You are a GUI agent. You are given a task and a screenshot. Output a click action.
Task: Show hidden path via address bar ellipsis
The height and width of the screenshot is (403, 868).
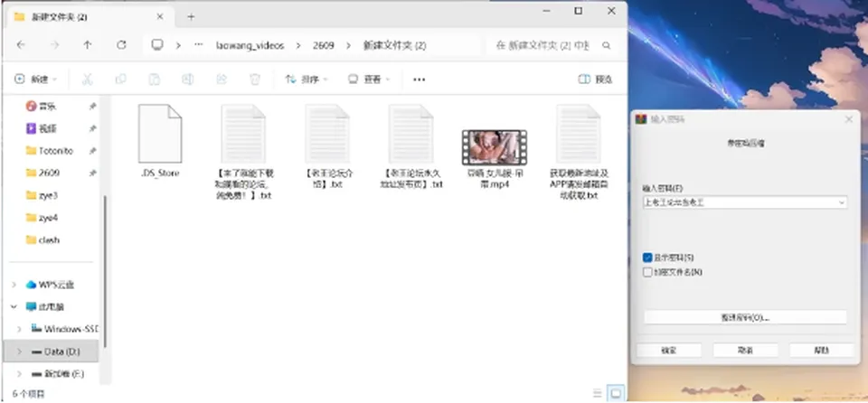click(199, 45)
